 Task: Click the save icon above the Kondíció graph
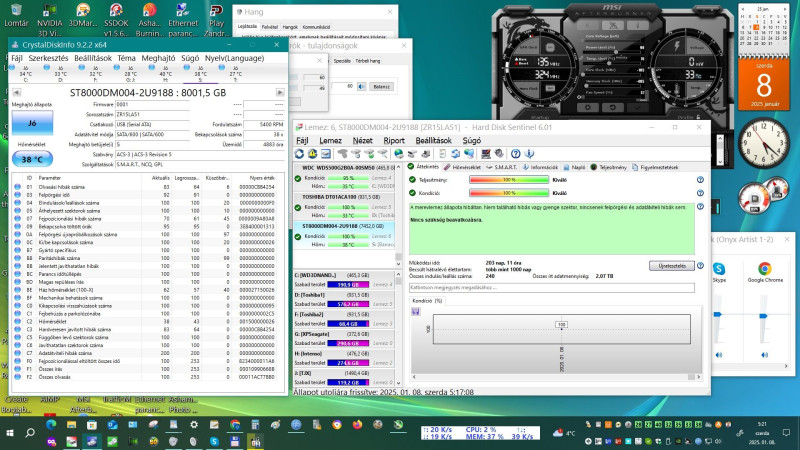pos(416,312)
